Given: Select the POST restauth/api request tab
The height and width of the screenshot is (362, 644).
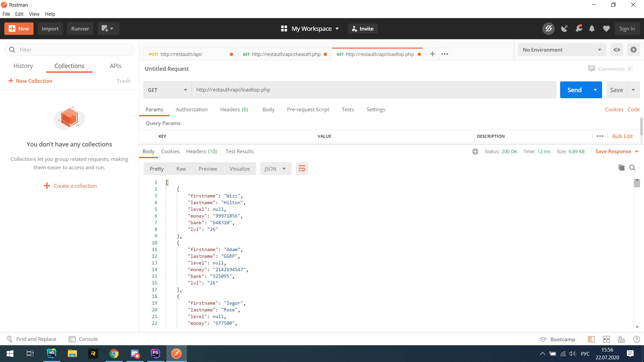Looking at the screenshot, I should pos(190,54).
